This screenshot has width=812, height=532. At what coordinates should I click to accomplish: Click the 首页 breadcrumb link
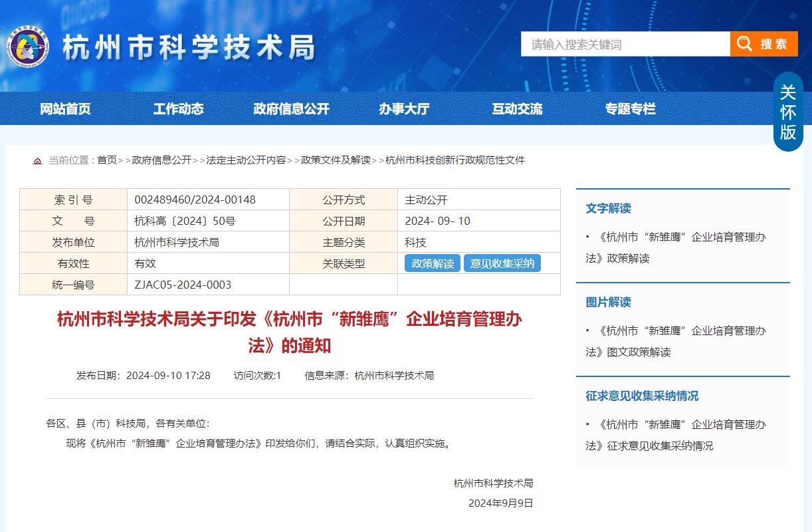[107, 160]
